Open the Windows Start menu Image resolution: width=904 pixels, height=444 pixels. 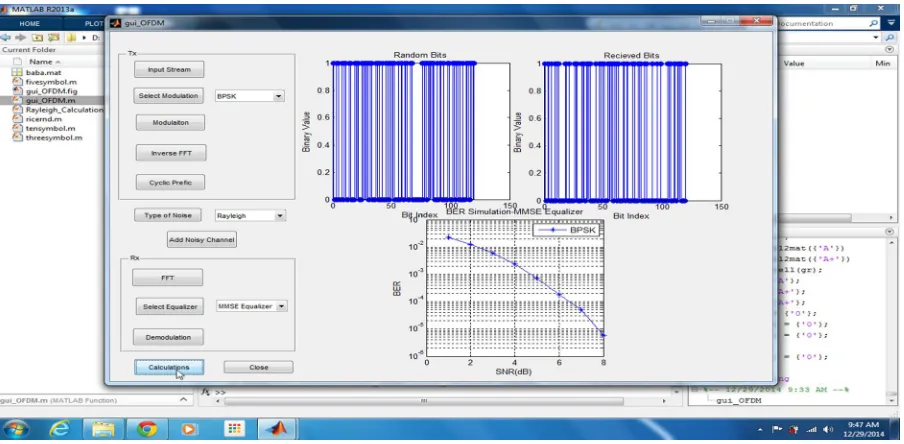17,429
